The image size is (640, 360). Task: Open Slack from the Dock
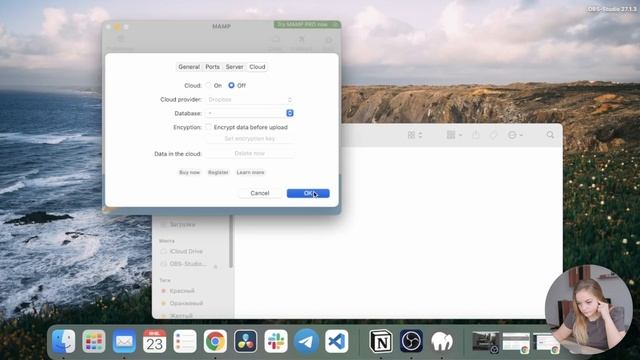(276, 341)
